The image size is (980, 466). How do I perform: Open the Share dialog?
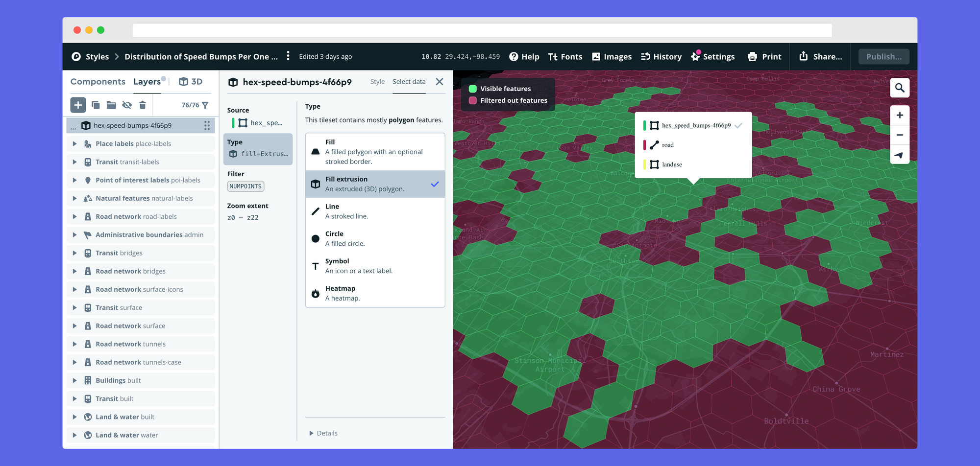pos(821,57)
